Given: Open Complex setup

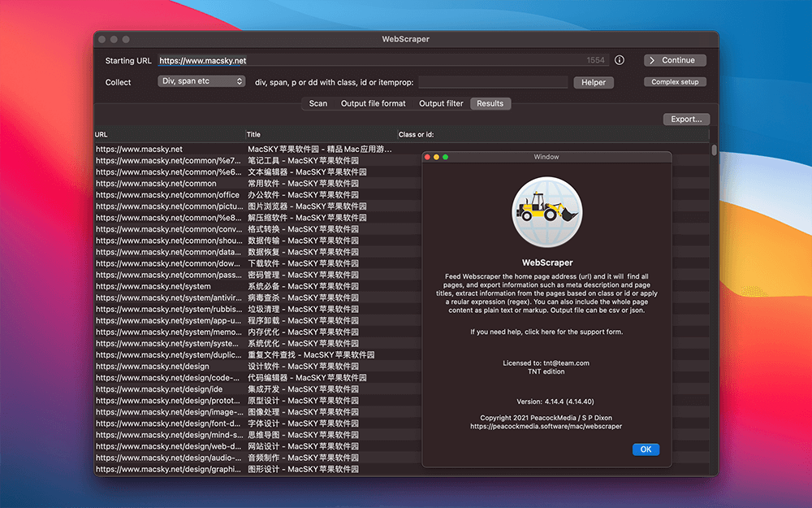Looking at the screenshot, I should click(675, 82).
